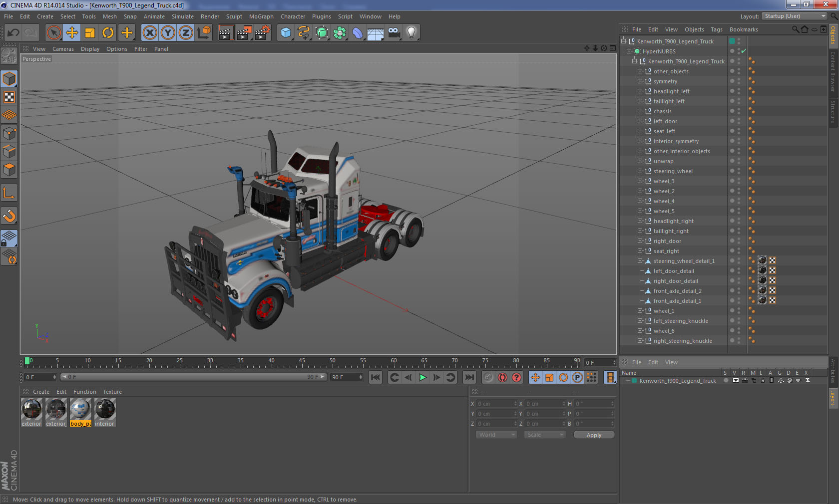Image resolution: width=839 pixels, height=504 pixels.
Task: Toggle the Snap magnet icon
Action: click(x=9, y=216)
